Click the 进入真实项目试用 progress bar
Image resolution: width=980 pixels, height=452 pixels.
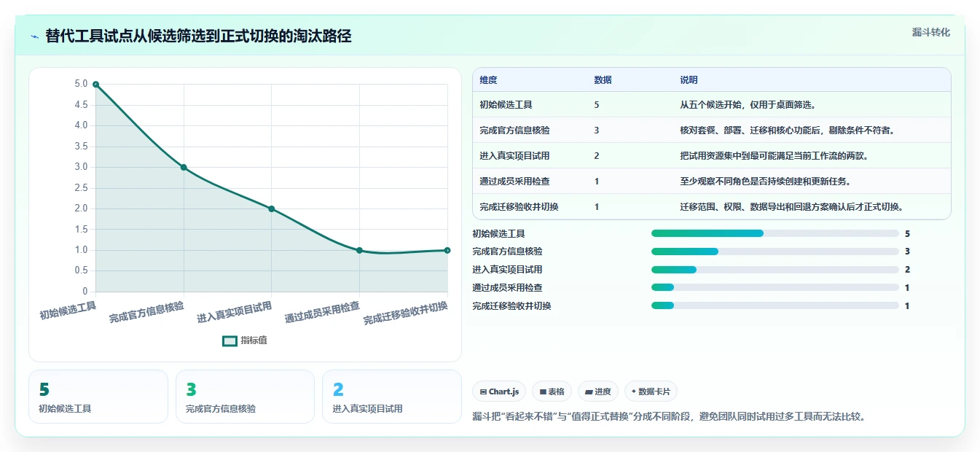(775, 270)
